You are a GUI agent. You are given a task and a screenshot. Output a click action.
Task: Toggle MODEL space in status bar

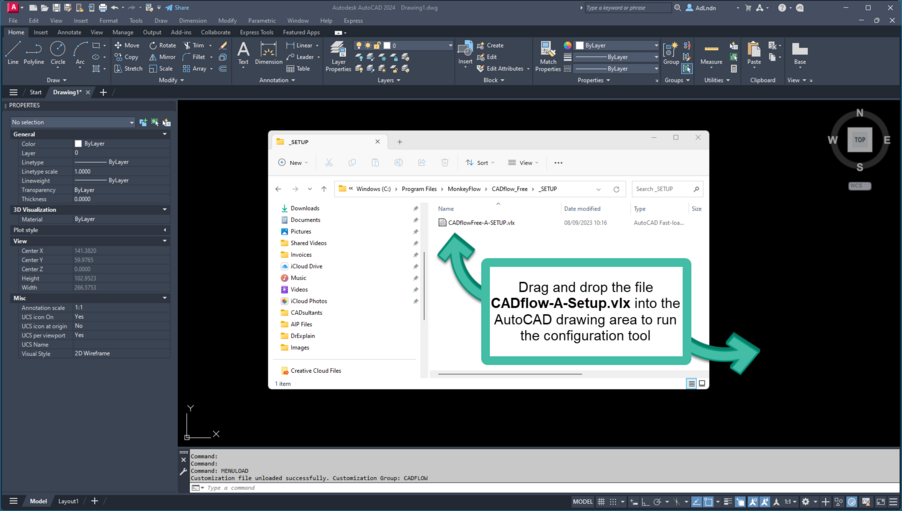click(582, 502)
